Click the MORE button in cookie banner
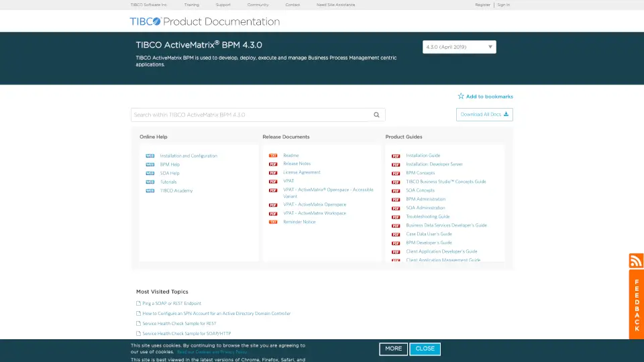Screen dimensions: 644x362 point(393,349)
